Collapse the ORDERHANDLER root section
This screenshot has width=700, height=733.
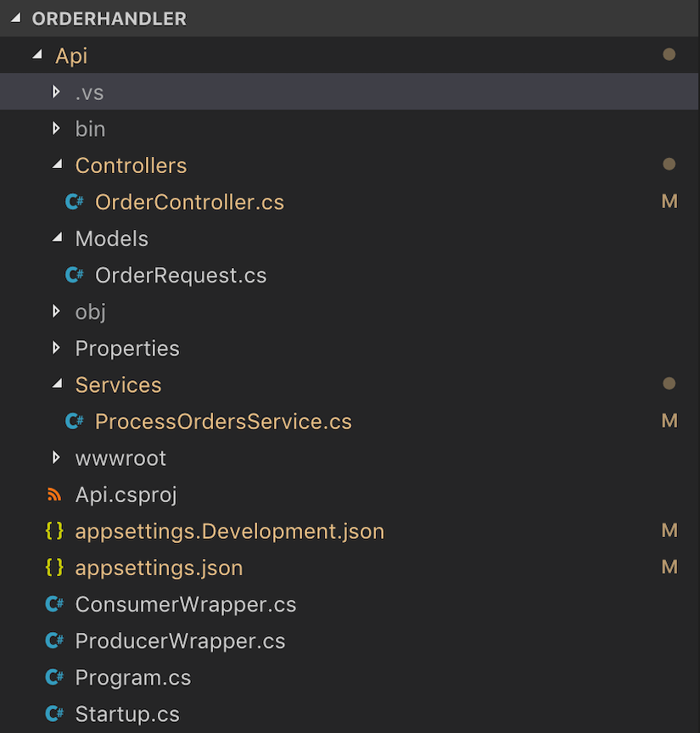point(16,19)
